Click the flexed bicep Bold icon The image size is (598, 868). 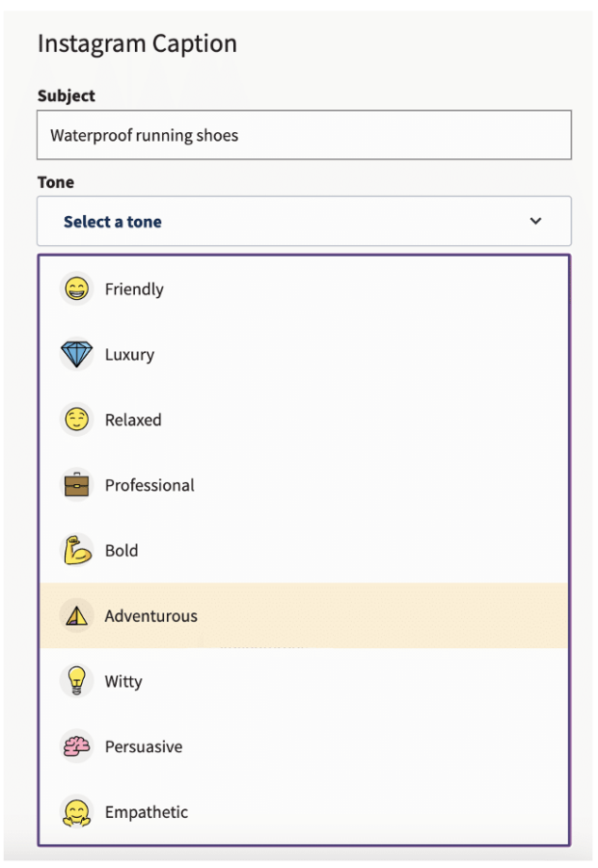tap(76, 550)
